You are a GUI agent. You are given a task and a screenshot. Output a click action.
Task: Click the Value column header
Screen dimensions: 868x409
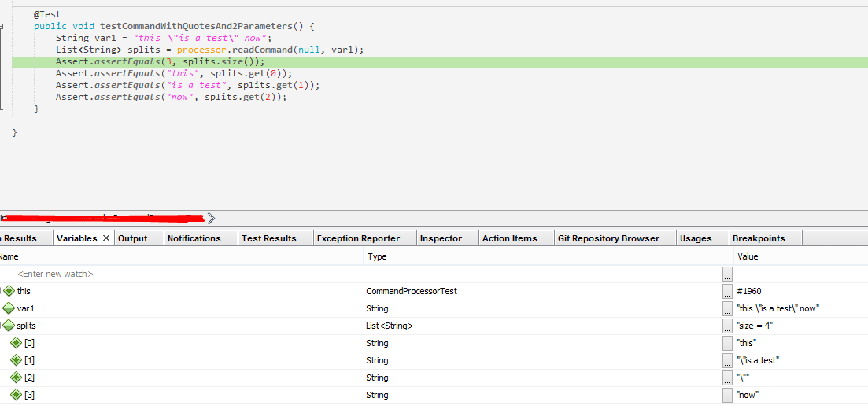pyautogui.click(x=800, y=256)
